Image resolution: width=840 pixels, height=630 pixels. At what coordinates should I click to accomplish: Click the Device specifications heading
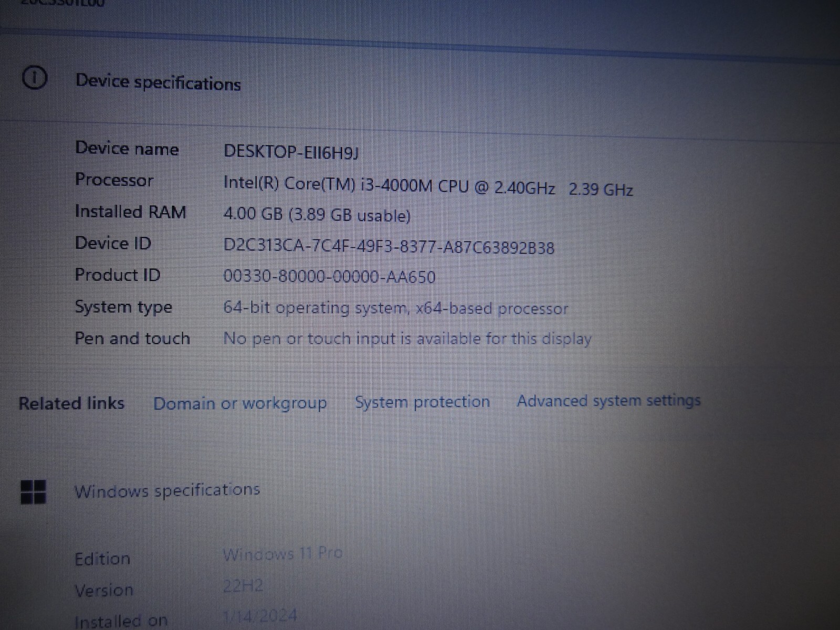click(x=158, y=82)
